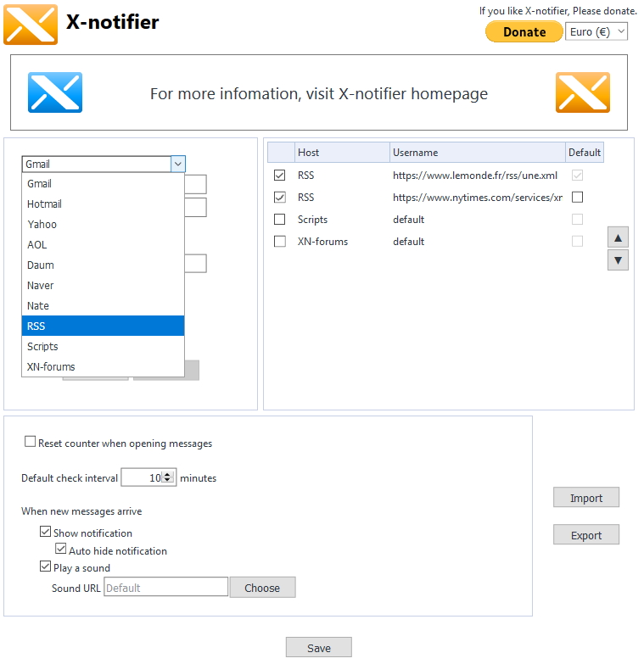
Task: Toggle the Show notification checkbox
Action: tap(45, 532)
